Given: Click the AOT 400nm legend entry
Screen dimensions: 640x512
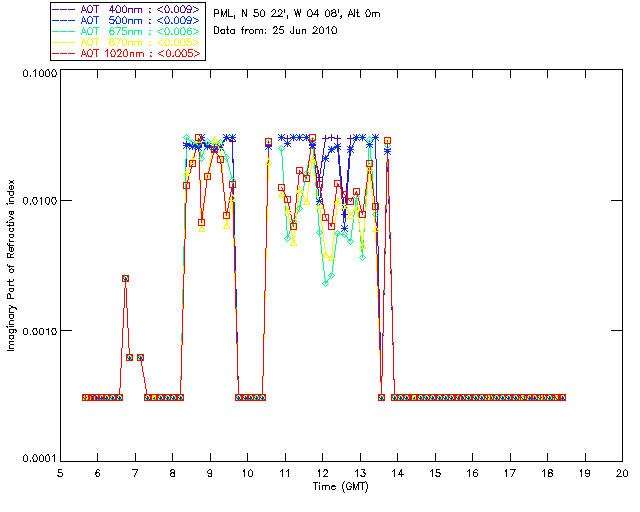Looking at the screenshot, I should click(x=127, y=9).
